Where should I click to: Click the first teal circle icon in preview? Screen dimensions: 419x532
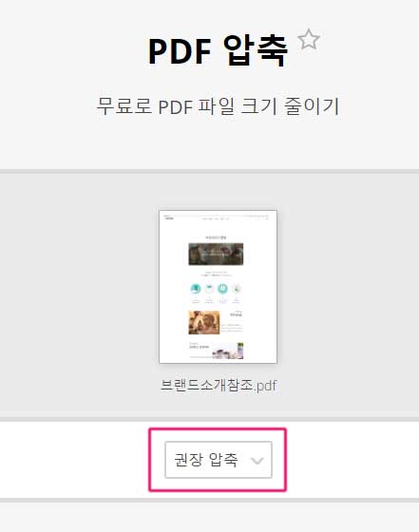196,289
